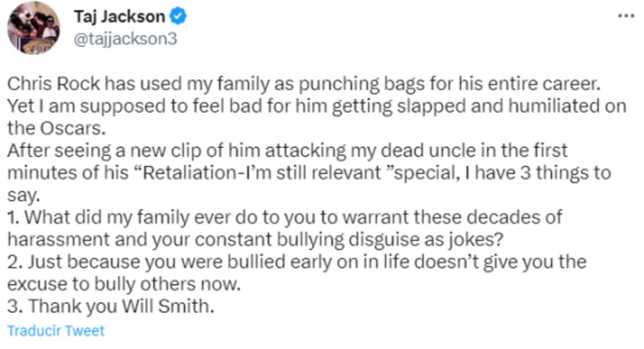Click point 2 starting "Just because you"
The height and width of the screenshot is (349, 644).
coord(296,262)
